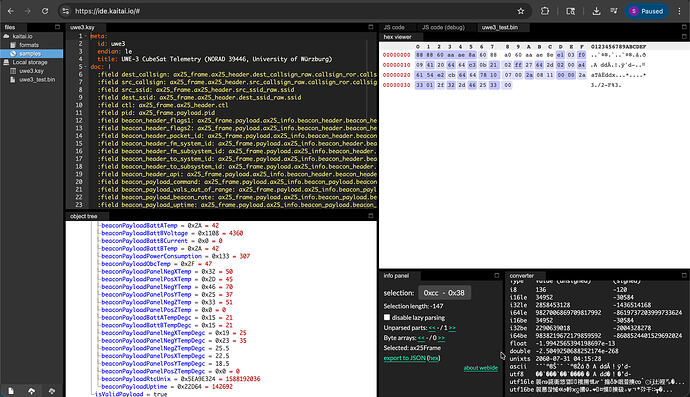This screenshot has width=690, height=397.
Task: Switch to the JS code (debug) tab
Action: pos(443,27)
